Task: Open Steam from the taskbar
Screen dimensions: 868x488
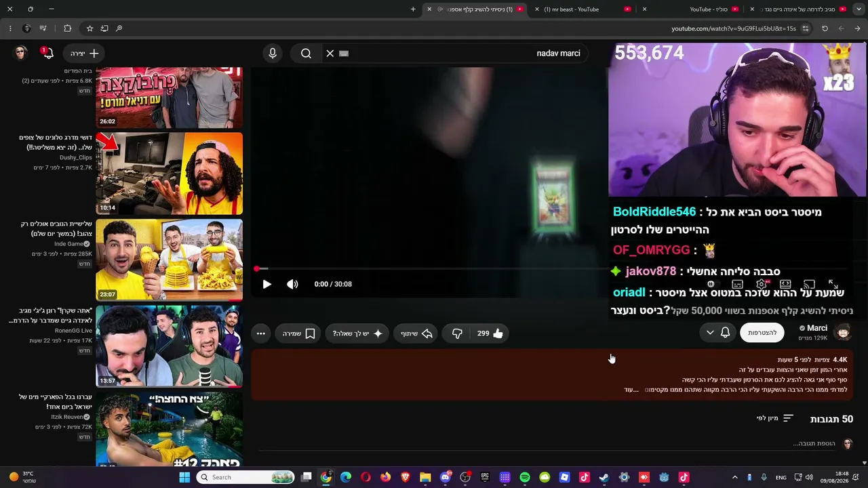Action: (604, 477)
